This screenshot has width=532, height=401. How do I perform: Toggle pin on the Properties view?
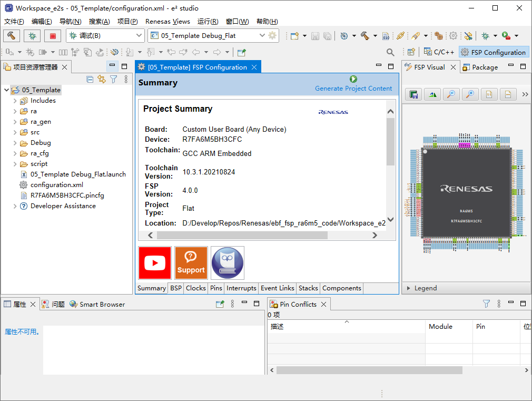coord(220,304)
